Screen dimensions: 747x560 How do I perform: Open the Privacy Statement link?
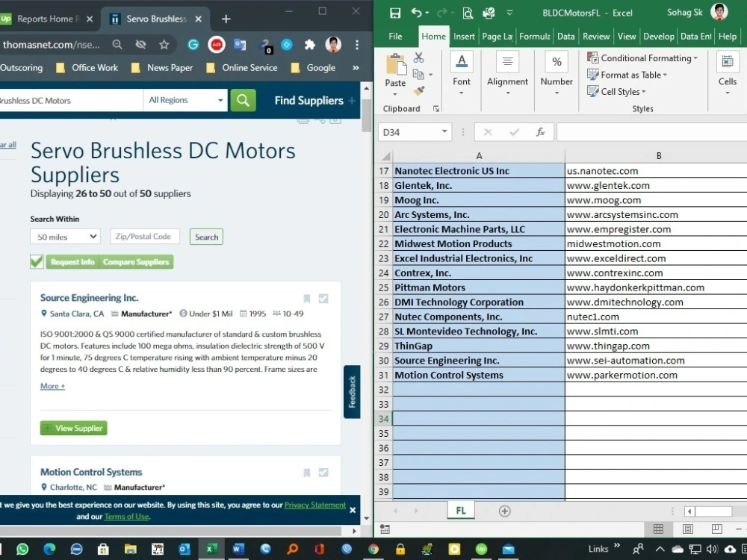pos(315,505)
